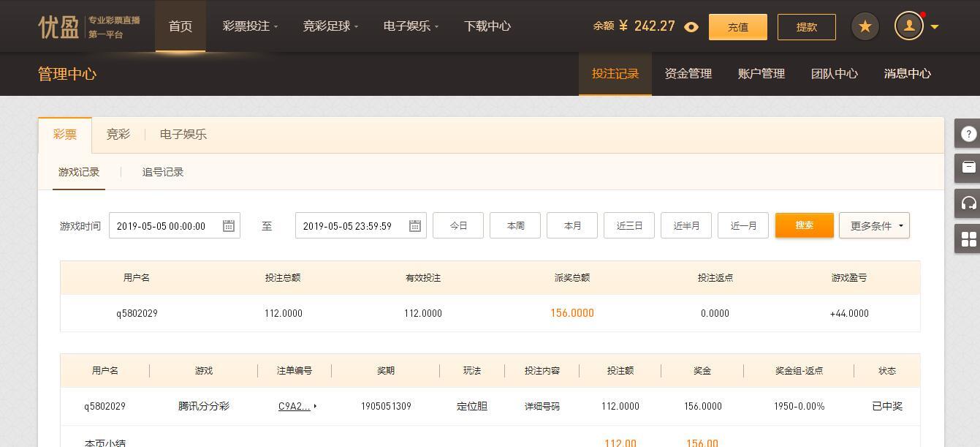Screen dimensions: 980x447
Task: Click the start time input field
Action: coord(175,226)
